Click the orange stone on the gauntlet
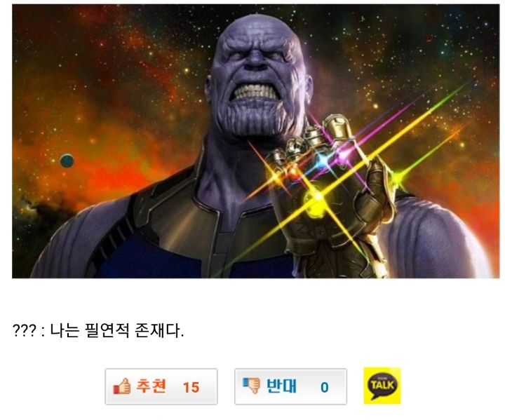Viewport: 505px width, 420px height. (292, 170)
